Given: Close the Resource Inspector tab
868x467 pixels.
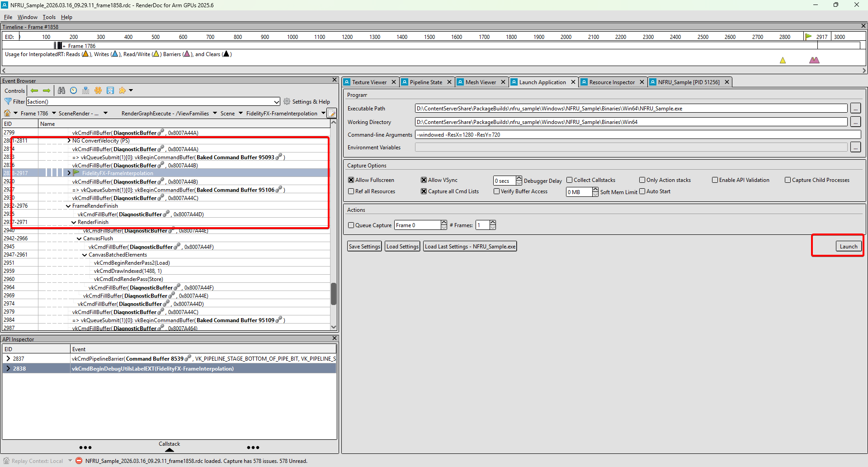Looking at the screenshot, I should [642, 82].
